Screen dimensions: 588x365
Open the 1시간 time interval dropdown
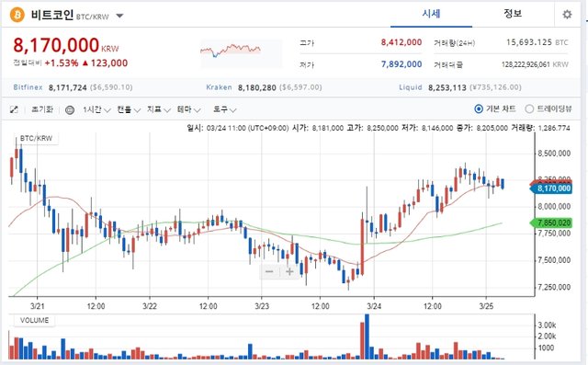pos(96,109)
